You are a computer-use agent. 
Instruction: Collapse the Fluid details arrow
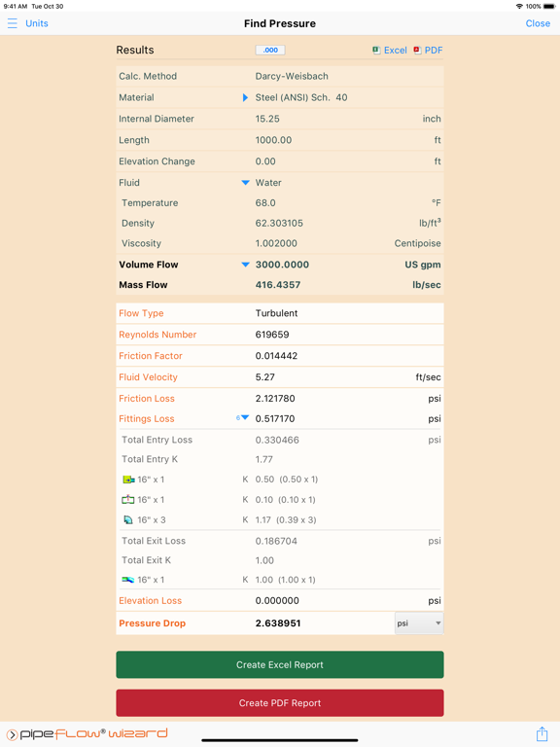click(245, 183)
